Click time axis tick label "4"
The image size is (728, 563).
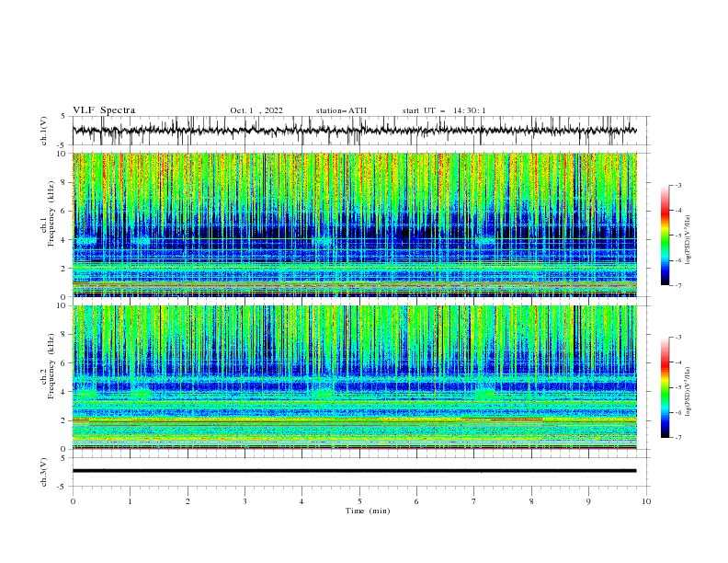point(301,501)
